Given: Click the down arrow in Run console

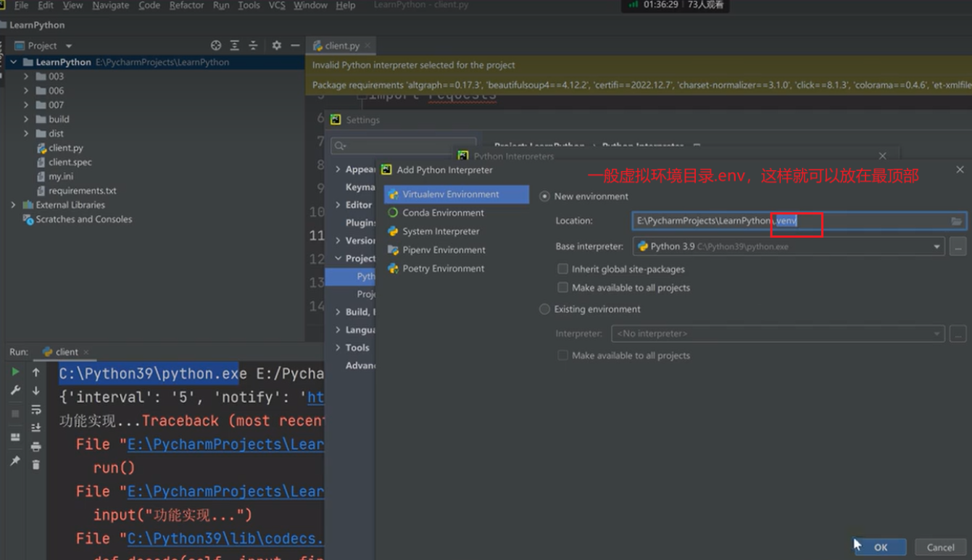Looking at the screenshot, I should click(36, 390).
